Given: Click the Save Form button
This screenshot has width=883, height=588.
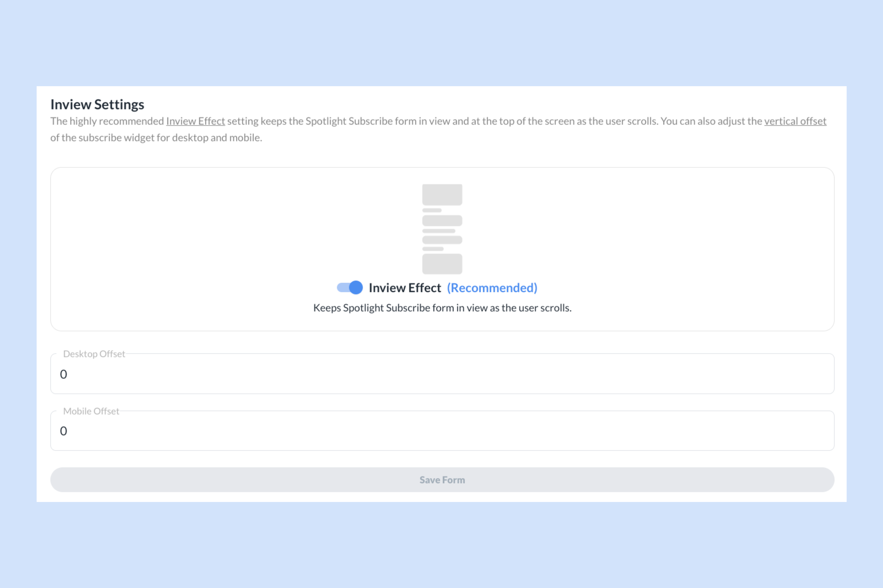Looking at the screenshot, I should click(442, 480).
